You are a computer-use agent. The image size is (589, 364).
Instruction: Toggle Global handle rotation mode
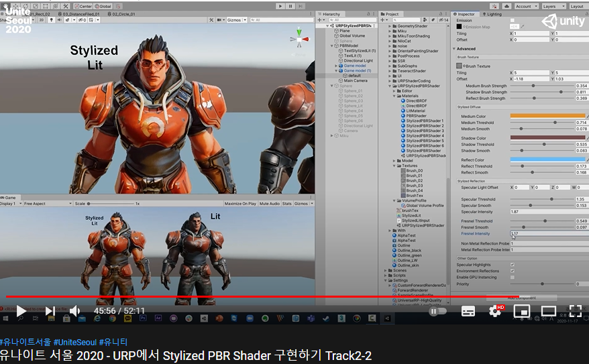click(x=103, y=6)
